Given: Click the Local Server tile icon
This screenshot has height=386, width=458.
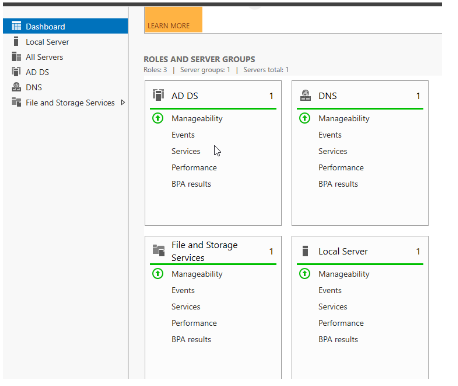Looking at the screenshot, I should coord(305,251).
